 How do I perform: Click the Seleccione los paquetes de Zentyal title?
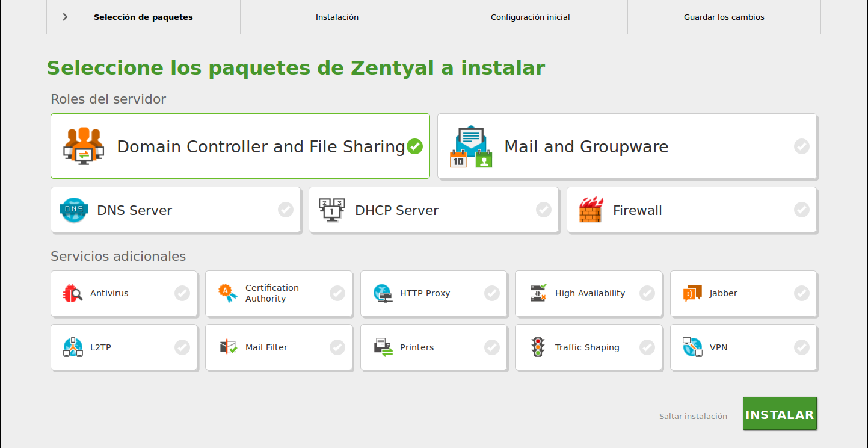(296, 68)
